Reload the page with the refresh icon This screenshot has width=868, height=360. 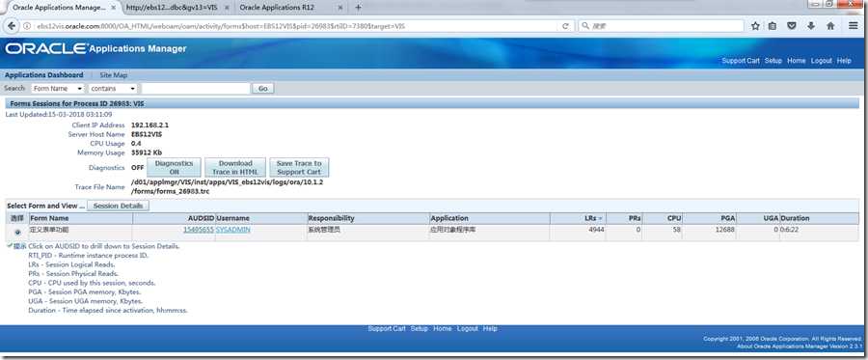tap(565, 26)
